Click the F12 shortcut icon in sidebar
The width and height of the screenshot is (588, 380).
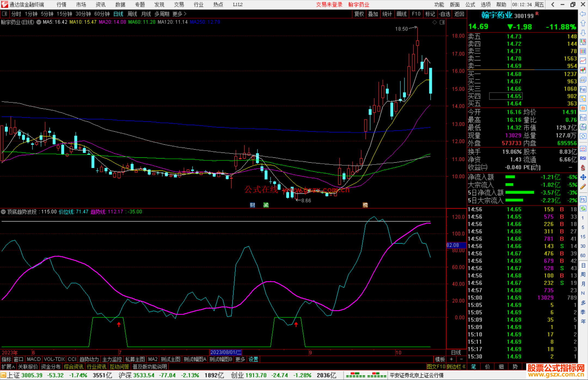tap(583, 118)
